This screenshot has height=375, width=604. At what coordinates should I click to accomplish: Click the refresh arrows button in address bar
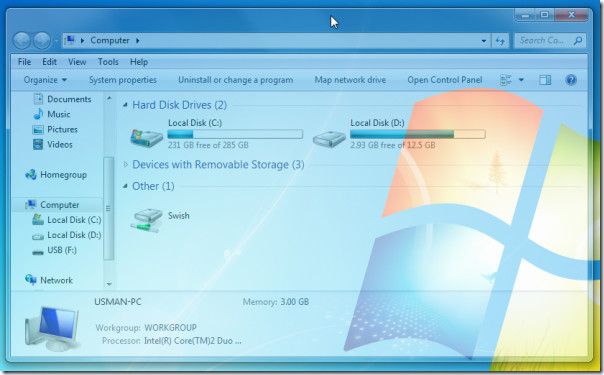500,40
